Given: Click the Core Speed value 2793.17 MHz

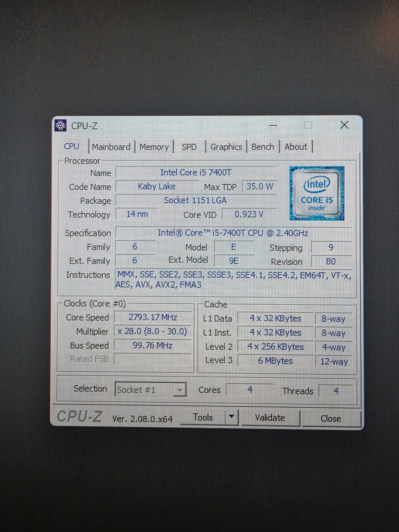Looking at the screenshot, I should (153, 317).
